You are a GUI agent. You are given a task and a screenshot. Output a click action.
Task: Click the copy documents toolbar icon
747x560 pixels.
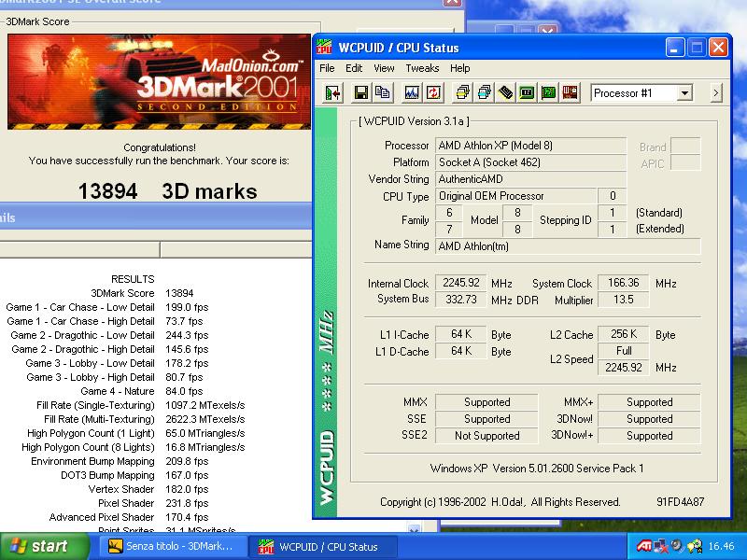point(383,92)
